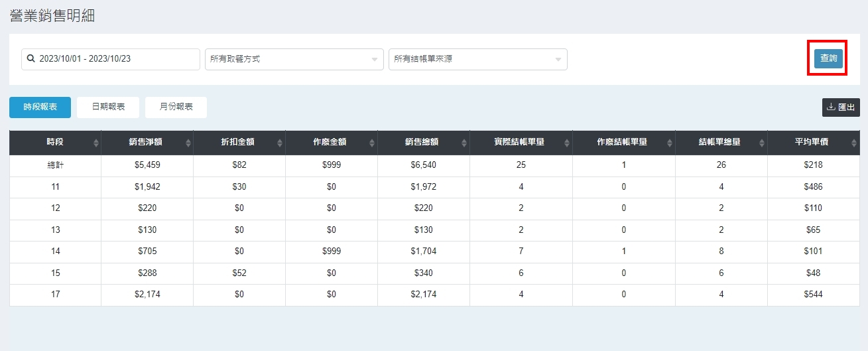The image size is (868, 351).
Task: Switch to the 時段報表 tab
Action: click(40, 107)
